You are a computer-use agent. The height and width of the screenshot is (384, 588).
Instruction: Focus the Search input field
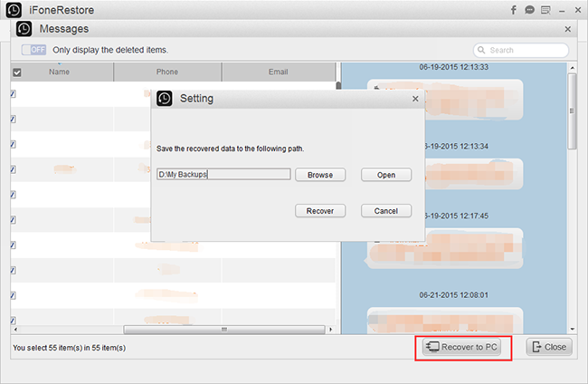pyautogui.click(x=521, y=50)
